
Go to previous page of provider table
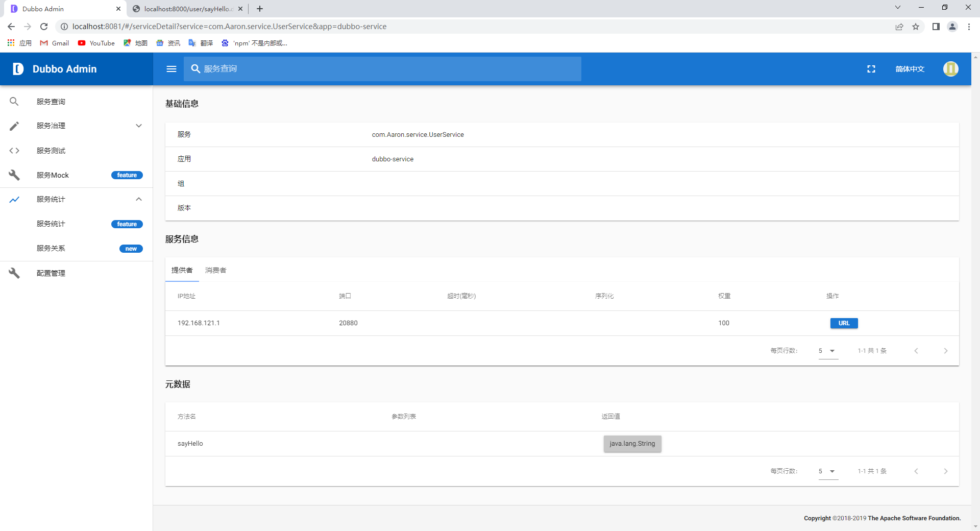[x=916, y=351]
